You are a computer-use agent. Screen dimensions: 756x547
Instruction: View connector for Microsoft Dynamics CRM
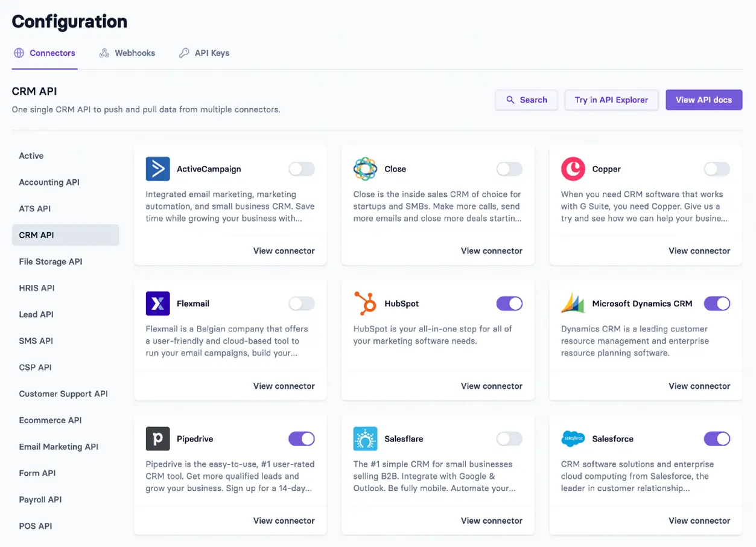699,386
